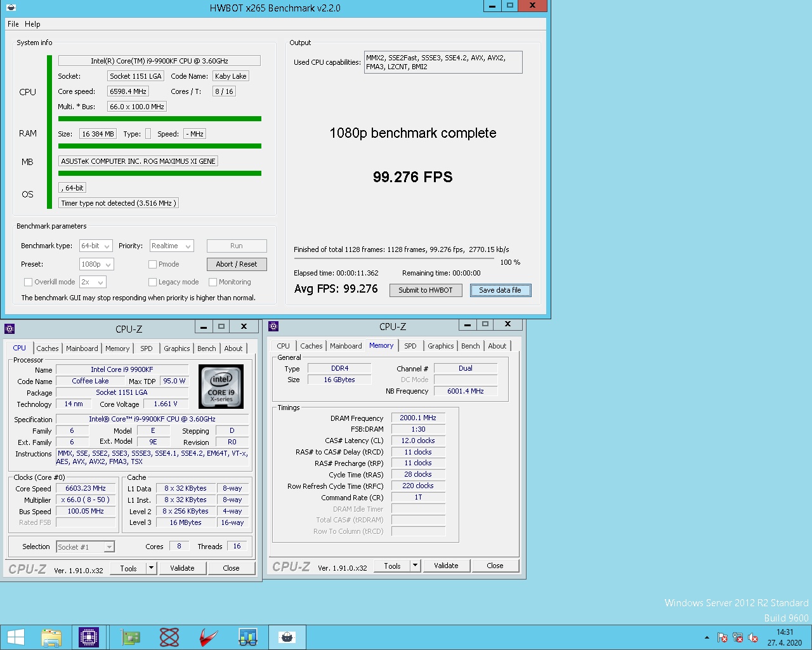Click Validate in right CPU-Z window
Screen dimensions: 812x650
coord(446,566)
